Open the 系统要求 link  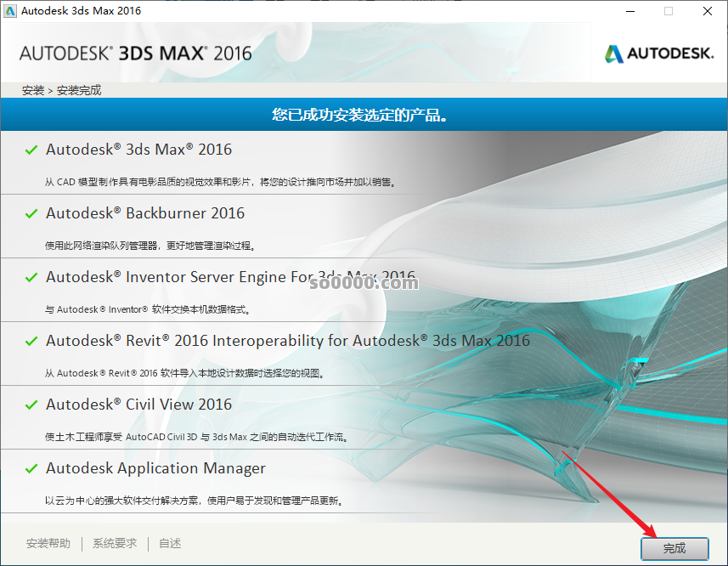pos(115,544)
